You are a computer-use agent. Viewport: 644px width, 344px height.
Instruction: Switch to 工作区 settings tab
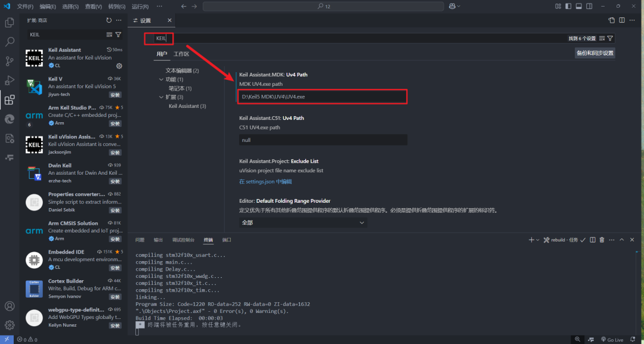[181, 54]
